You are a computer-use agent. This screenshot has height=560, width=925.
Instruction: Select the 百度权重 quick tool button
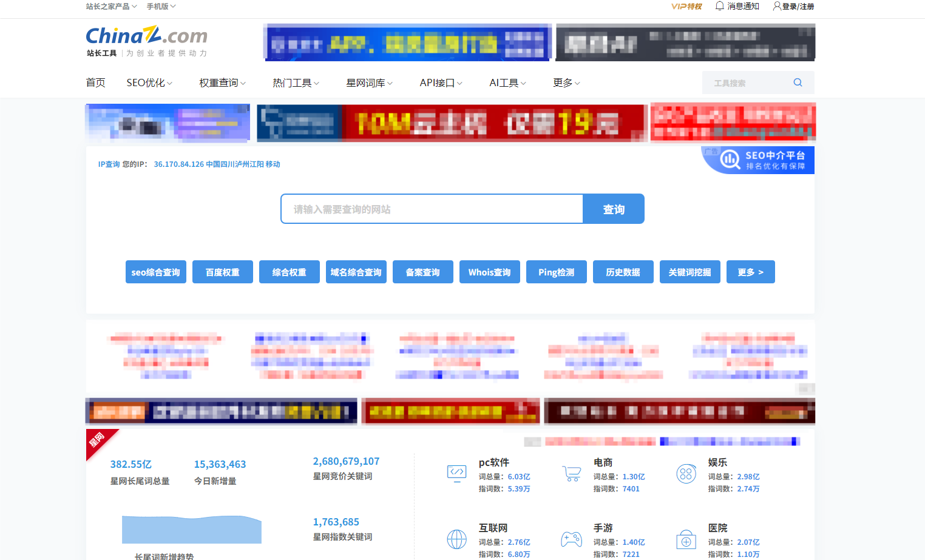(x=222, y=272)
